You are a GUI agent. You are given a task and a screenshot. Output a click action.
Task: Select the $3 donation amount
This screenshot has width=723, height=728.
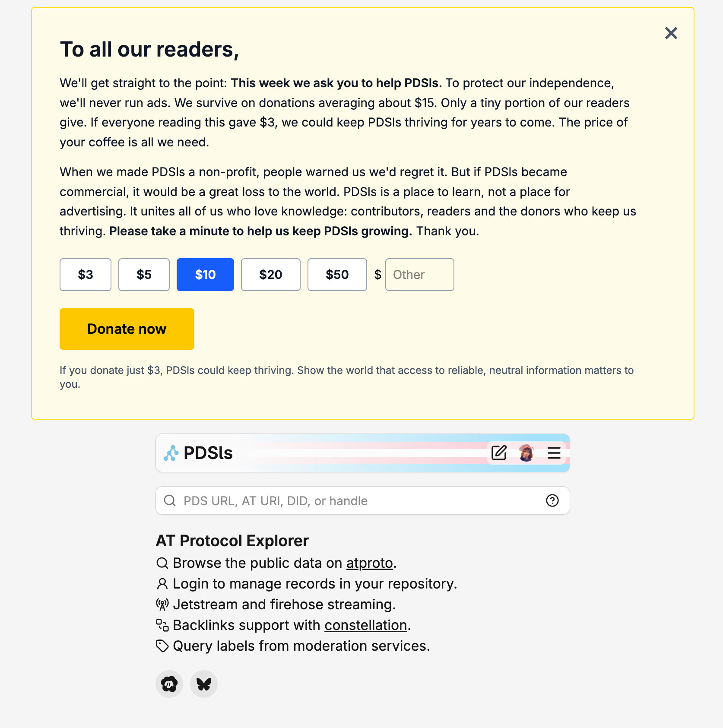(86, 275)
